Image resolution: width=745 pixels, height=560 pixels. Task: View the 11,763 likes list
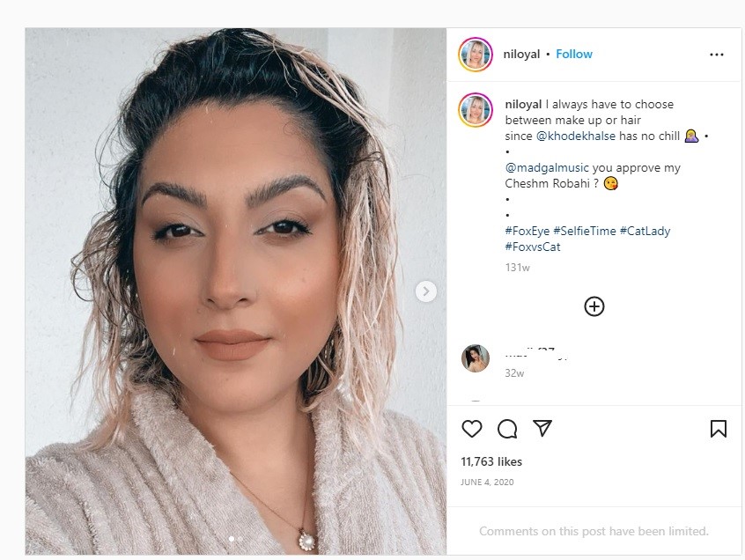(491, 461)
